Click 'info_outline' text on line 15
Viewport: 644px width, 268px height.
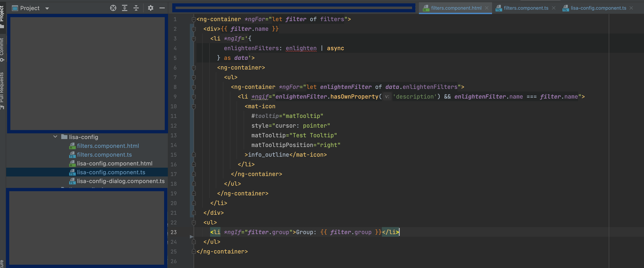(x=268, y=155)
